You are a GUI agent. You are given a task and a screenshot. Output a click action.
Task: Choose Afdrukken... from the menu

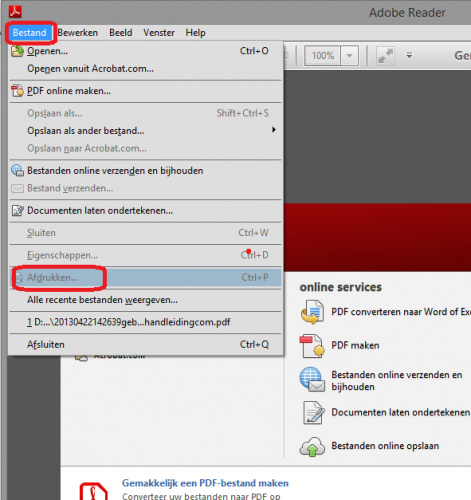click(146, 277)
